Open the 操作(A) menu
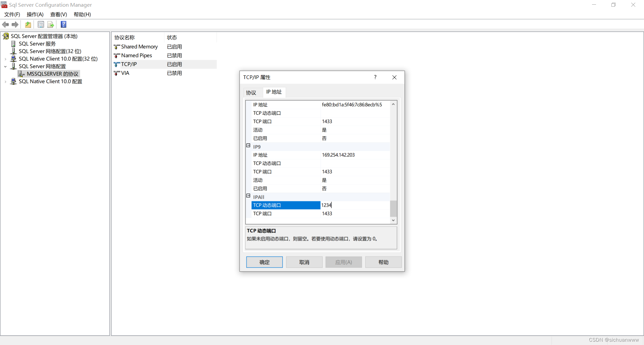 pyautogui.click(x=35, y=14)
